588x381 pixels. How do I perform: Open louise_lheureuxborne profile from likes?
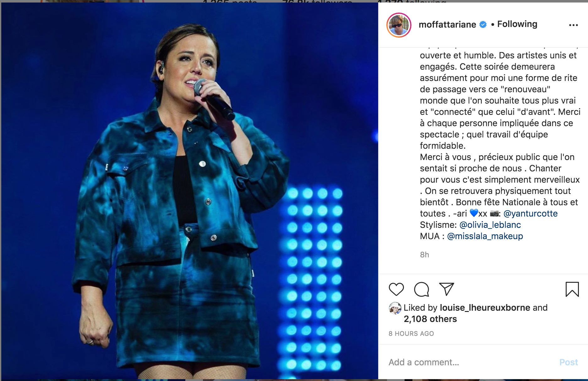tap(485, 308)
